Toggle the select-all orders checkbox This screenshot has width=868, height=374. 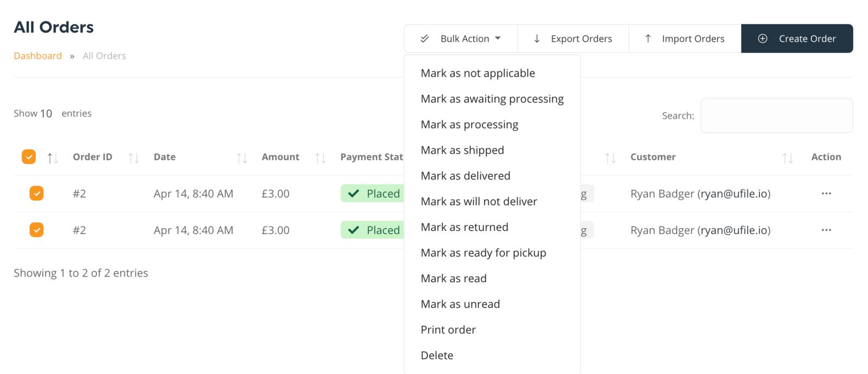(29, 157)
